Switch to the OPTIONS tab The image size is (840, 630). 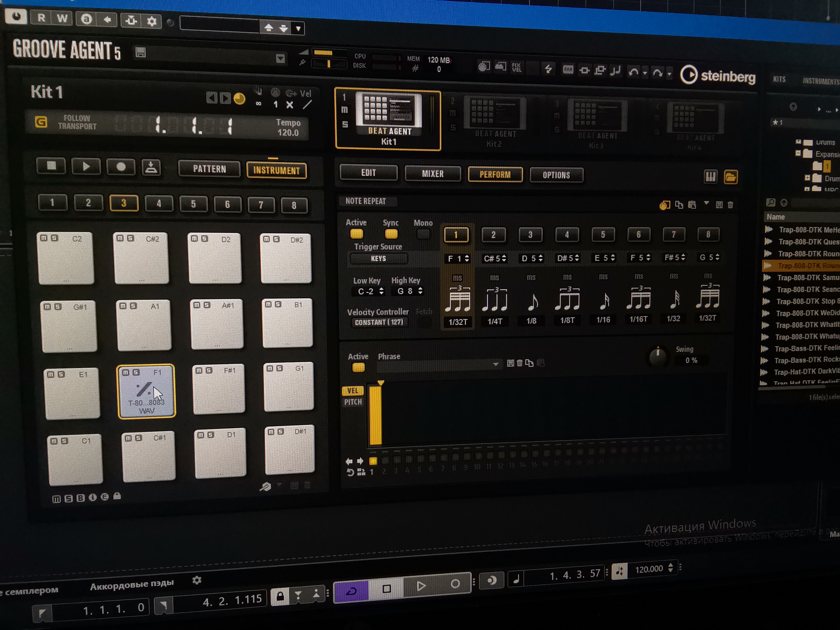point(556,175)
